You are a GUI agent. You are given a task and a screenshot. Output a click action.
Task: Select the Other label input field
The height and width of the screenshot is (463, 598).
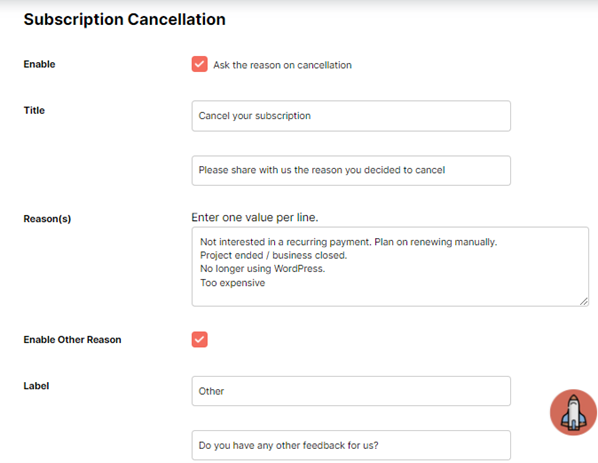351,391
